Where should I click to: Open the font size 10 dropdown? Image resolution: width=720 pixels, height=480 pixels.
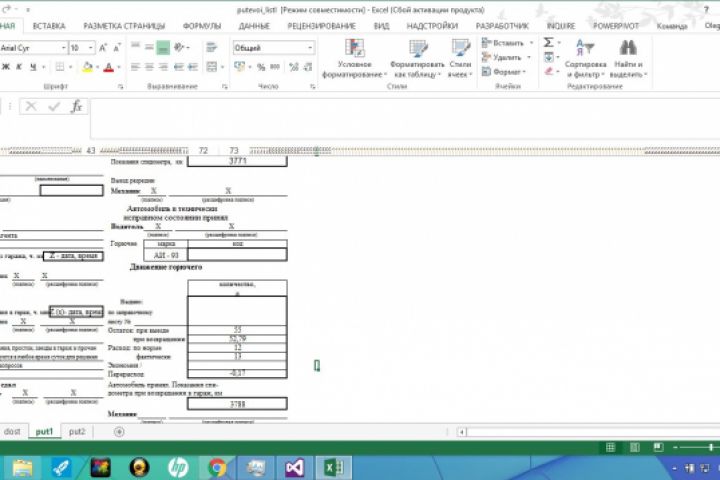coord(90,48)
